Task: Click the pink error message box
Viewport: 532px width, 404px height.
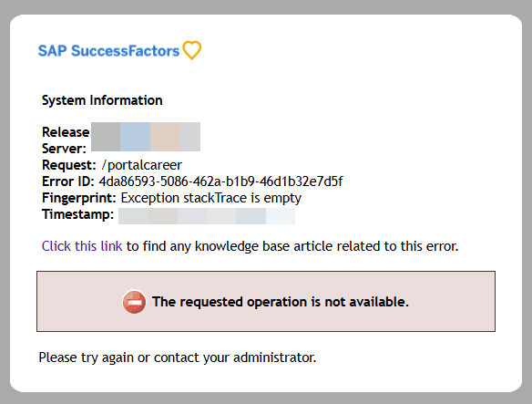Action: [x=266, y=301]
